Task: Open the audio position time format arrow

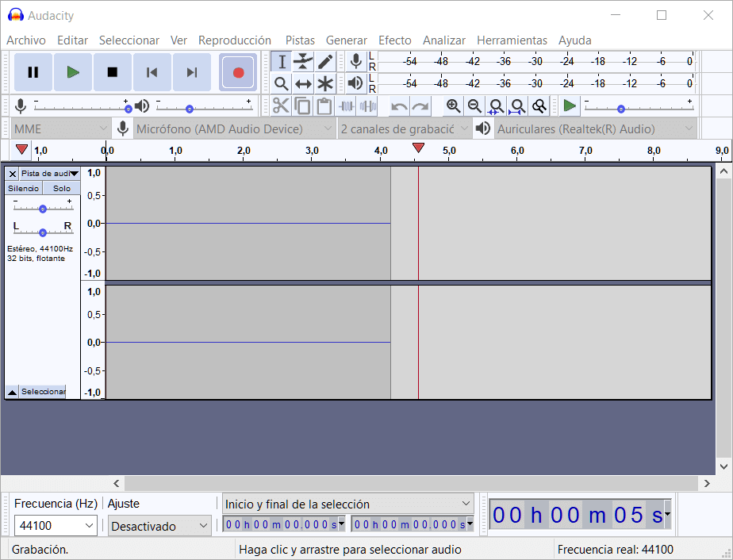Action: (x=667, y=514)
